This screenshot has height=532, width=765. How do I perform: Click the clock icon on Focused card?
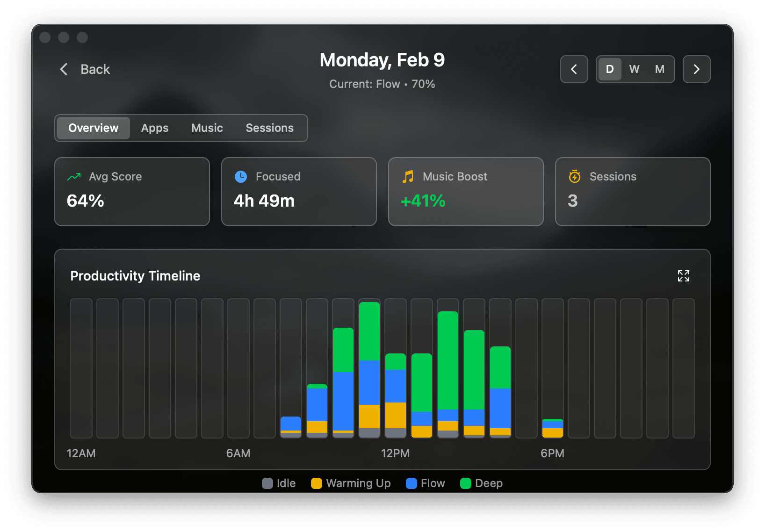240,177
